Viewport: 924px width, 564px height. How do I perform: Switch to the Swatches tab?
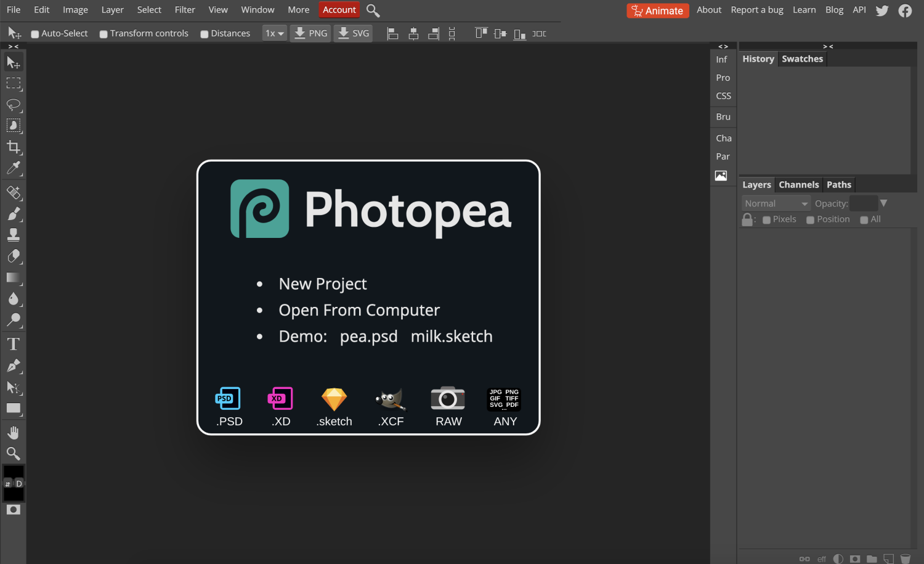(802, 59)
